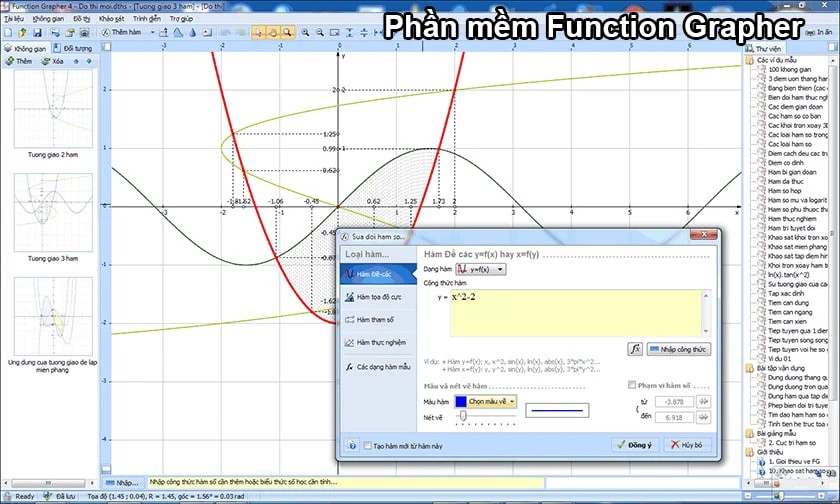The width and height of the screenshot is (840, 504).
Task: Select the hand pan tool
Action: point(273,33)
